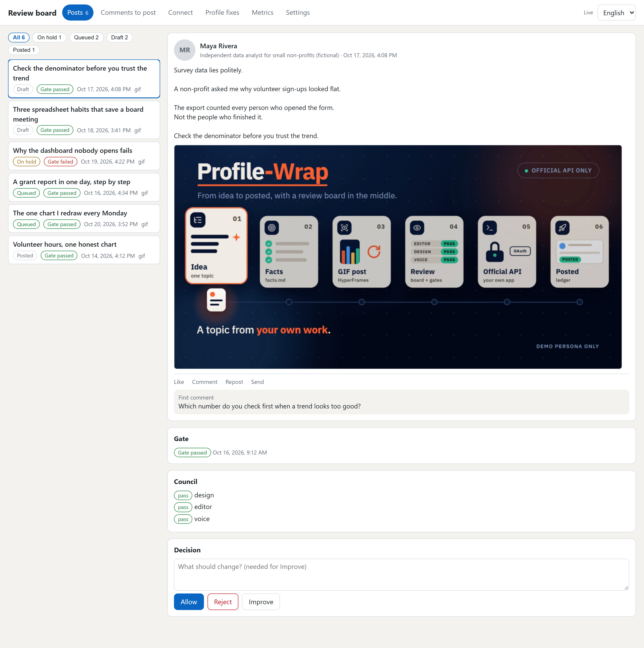Click the Gate failed badge on dashboard post
Screen dimensions: 644x648
click(60, 162)
